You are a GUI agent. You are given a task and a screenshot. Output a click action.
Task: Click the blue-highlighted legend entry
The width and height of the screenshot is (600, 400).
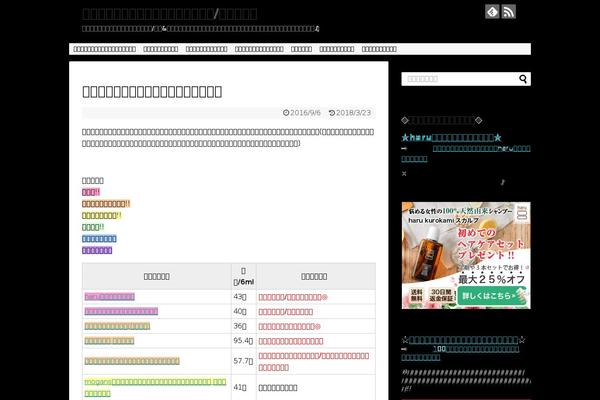(99, 238)
